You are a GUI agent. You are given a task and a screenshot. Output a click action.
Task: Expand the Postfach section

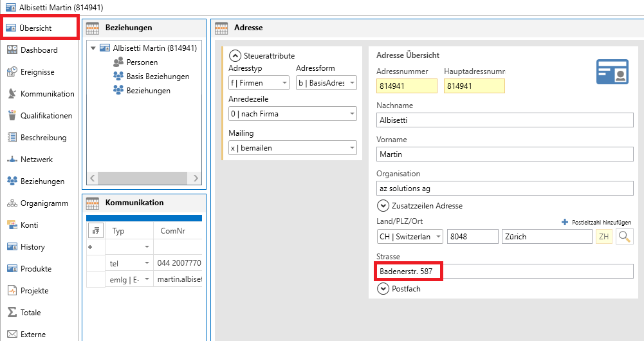coord(383,289)
